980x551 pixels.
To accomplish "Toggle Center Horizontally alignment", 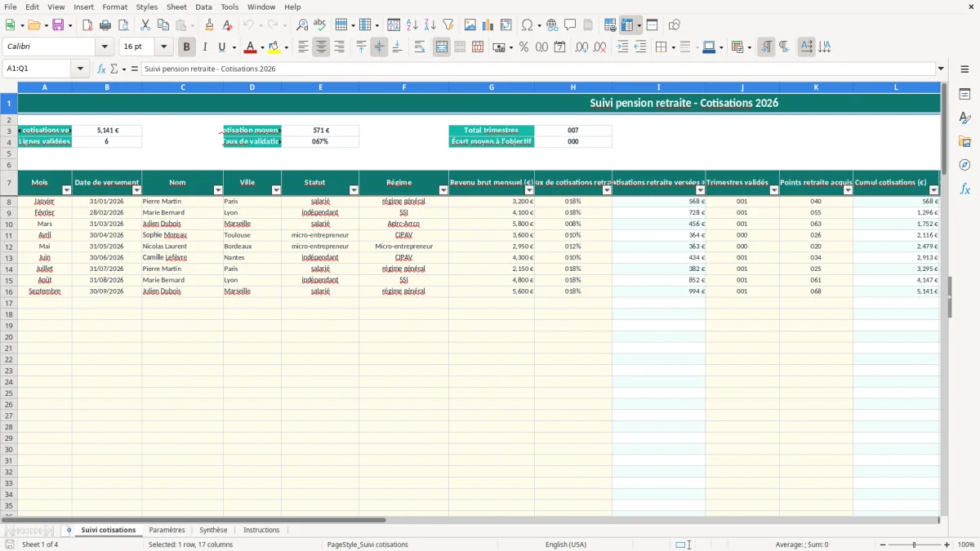I will point(321,47).
